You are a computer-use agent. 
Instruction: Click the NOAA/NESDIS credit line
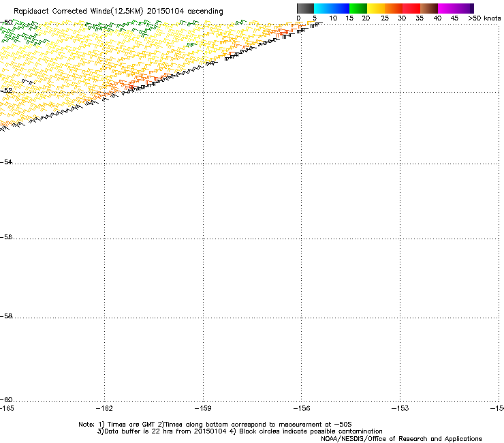click(401, 439)
